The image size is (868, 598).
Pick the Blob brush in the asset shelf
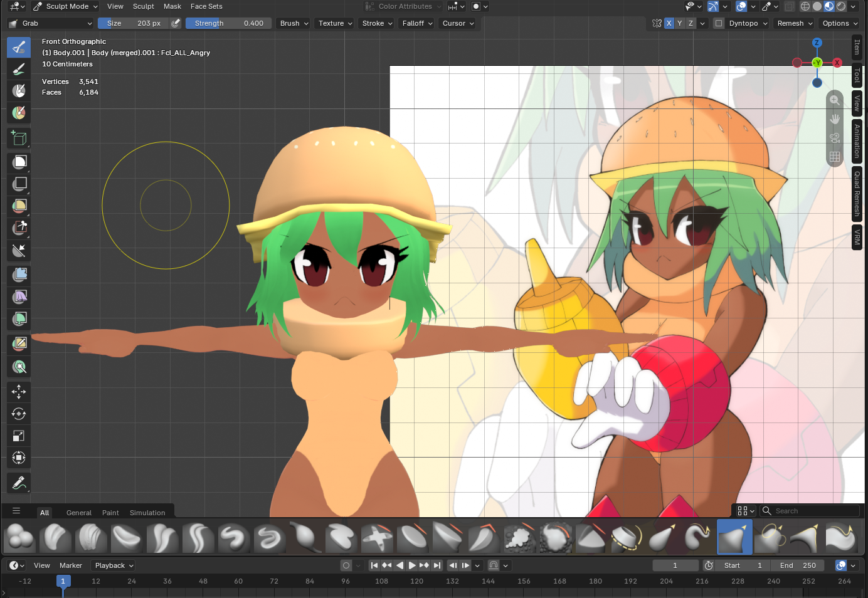(20, 537)
